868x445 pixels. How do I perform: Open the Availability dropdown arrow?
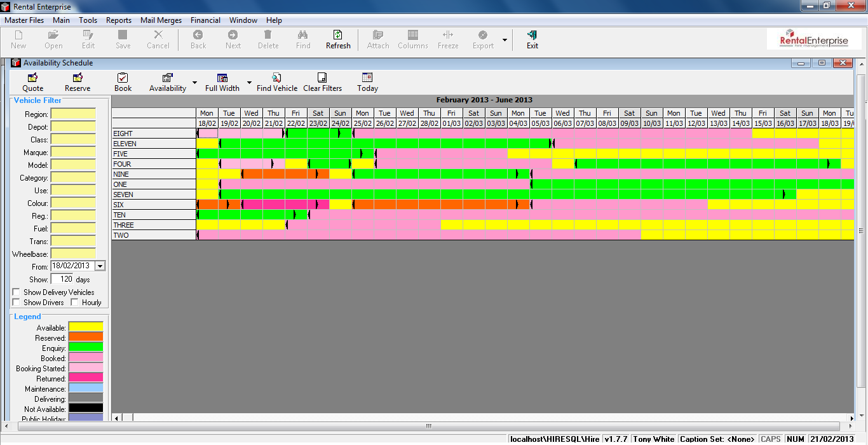tap(194, 83)
